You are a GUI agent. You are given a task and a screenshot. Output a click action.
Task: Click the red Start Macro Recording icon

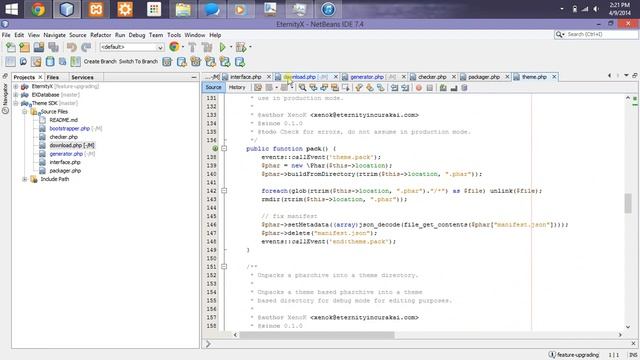[x=418, y=87]
